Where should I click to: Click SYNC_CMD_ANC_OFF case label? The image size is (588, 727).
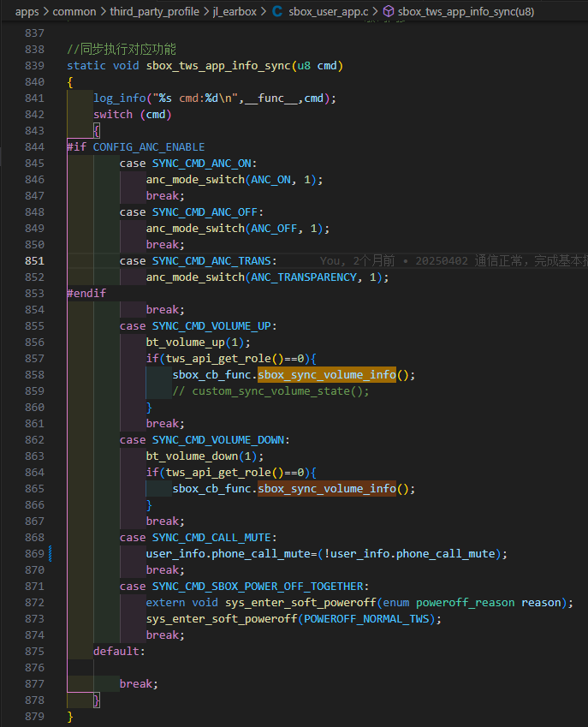coord(205,212)
